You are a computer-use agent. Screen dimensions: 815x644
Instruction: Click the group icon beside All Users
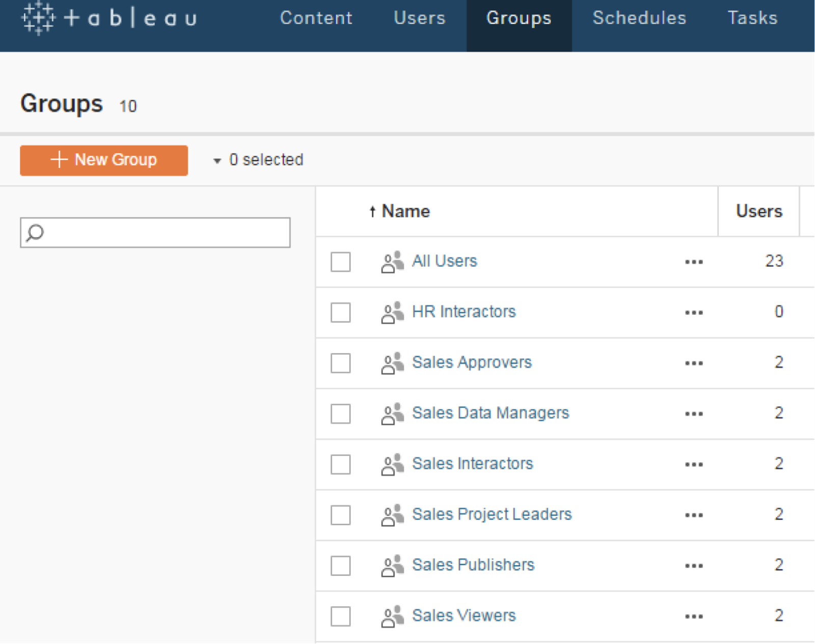[392, 262]
